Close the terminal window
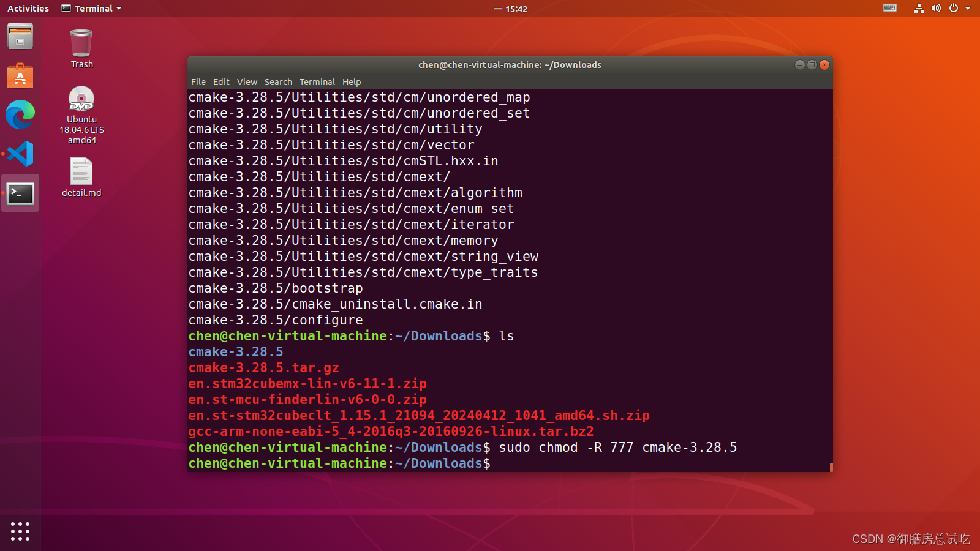 pos(824,65)
